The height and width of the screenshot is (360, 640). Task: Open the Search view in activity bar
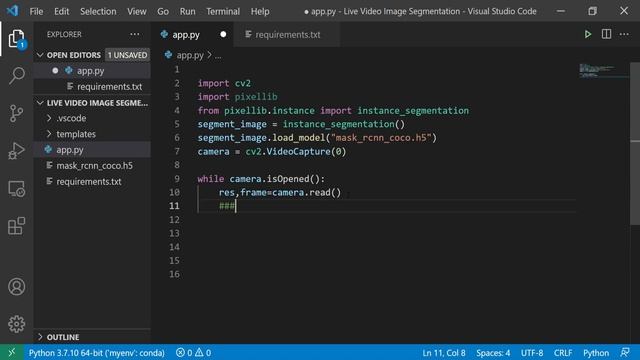tap(16, 76)
